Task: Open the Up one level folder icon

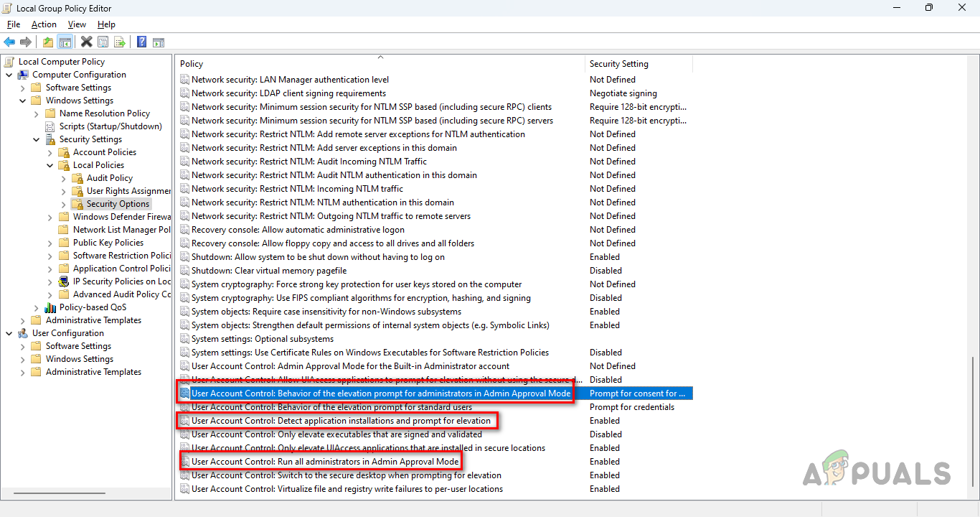Action: (x=47, y=41)
